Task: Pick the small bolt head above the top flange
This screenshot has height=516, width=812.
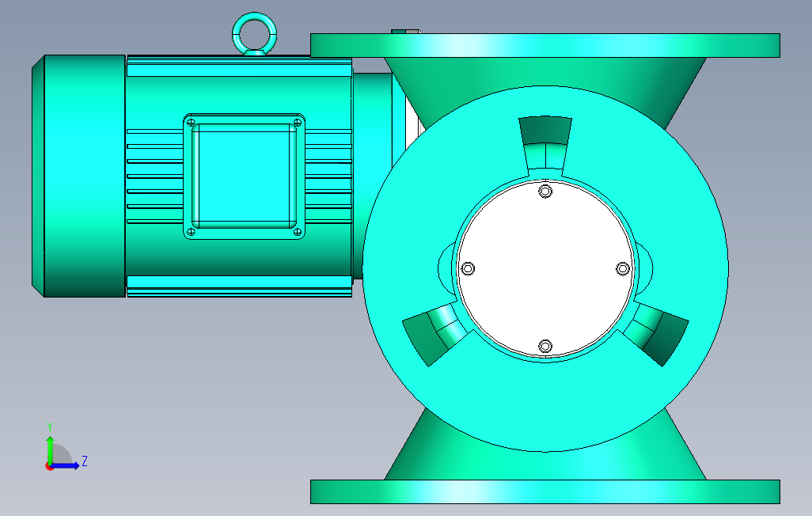Action: [405, 31]
